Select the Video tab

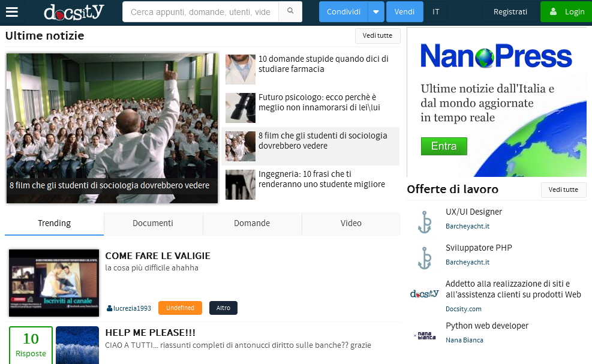point(351,223)
